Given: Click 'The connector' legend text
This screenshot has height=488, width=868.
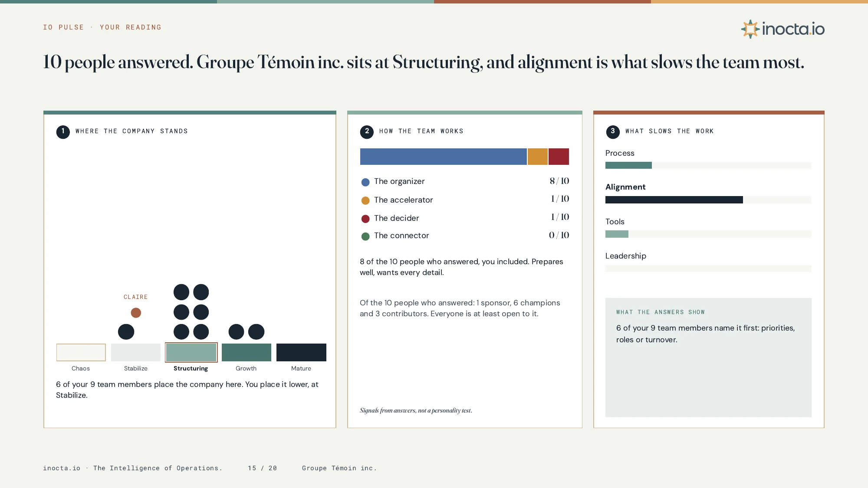Looking at the screenshot, I should pyautogui.click(x=401, y=236).
